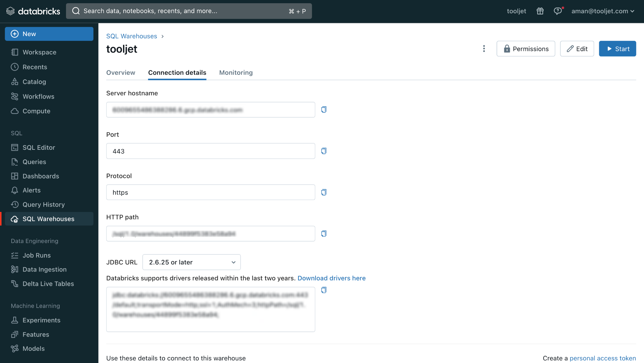Click the three-dot overflow menu icon

coord(484,48)
